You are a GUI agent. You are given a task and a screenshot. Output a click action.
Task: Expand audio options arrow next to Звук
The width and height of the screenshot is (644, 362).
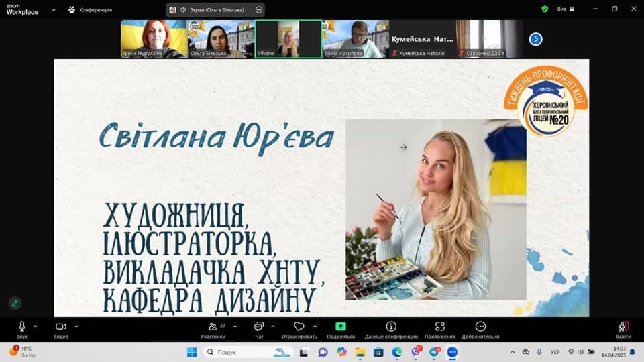[35, 326]
